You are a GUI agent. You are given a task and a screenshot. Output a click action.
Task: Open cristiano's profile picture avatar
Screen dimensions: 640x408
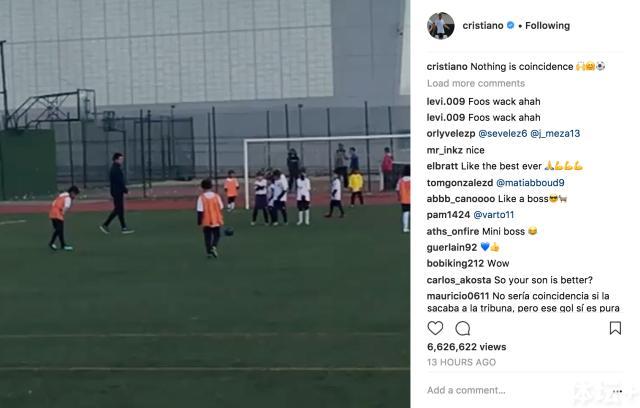pyautogui.click(x=441, y=26)
